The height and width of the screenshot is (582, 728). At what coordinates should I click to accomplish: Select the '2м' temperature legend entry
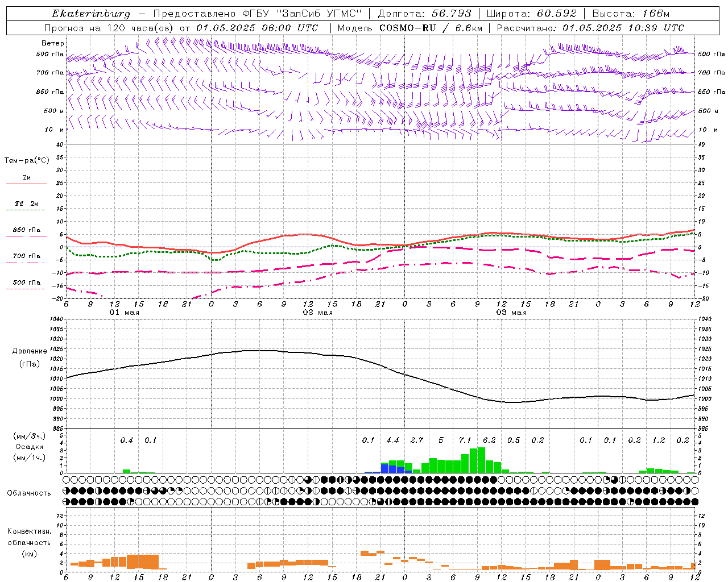27,178
